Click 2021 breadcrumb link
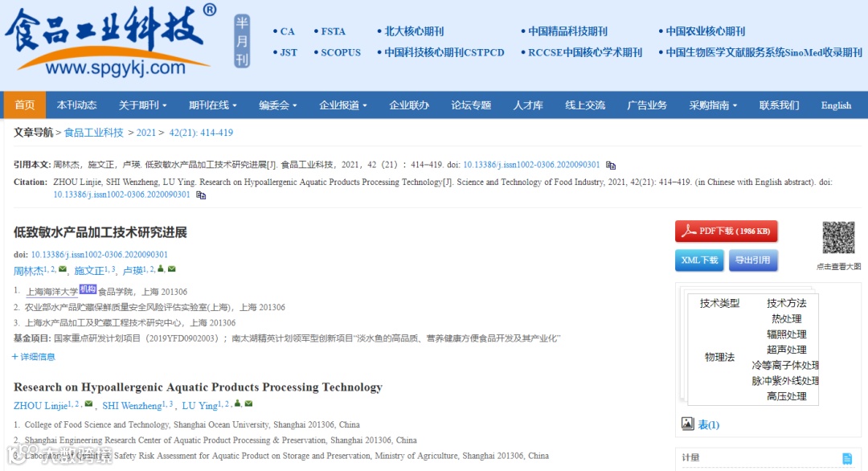Image resolution: width=868 pixels, height=471 pixels. 146,133
